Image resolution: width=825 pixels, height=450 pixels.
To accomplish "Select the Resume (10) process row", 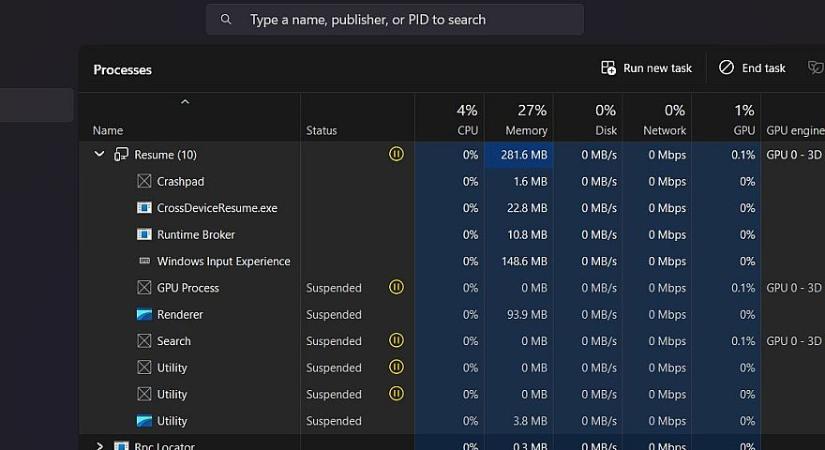I will pyautogui.click(x=451, y=154).
